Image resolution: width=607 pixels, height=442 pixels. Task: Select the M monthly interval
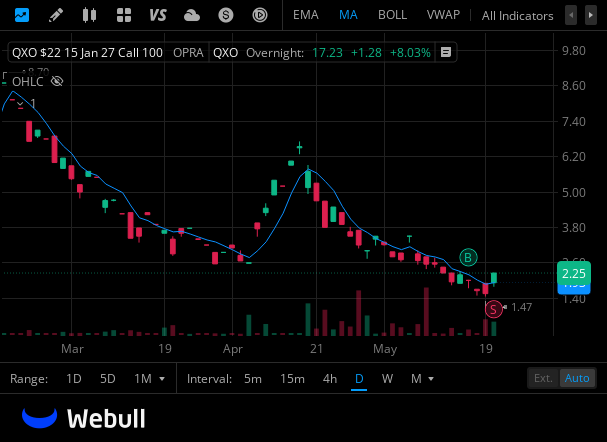pyautogui.click(x=416, y=379)
